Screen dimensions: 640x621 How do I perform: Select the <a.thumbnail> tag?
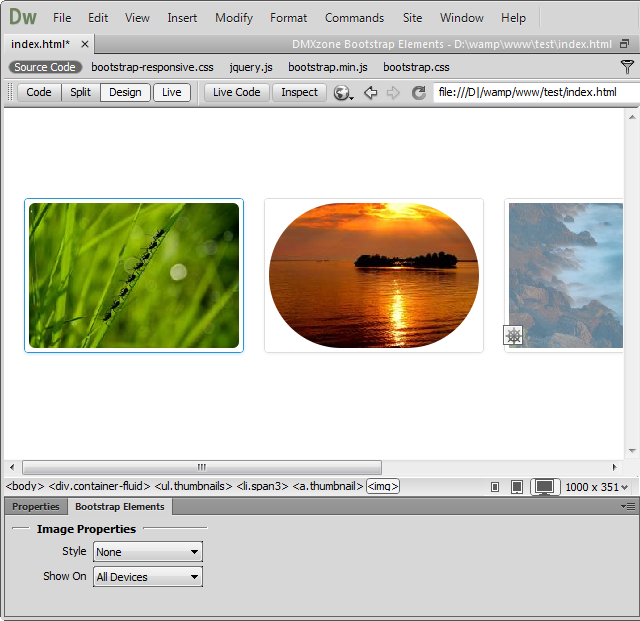tap(327, 486)
